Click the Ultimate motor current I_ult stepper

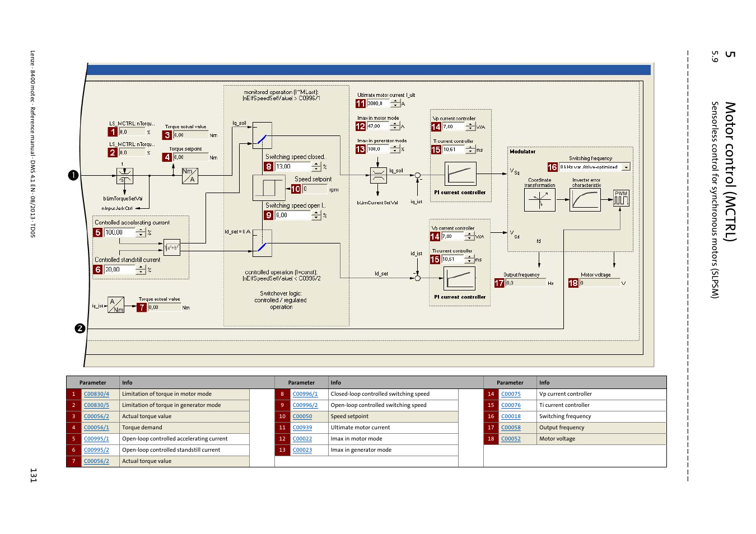(395, 104)
